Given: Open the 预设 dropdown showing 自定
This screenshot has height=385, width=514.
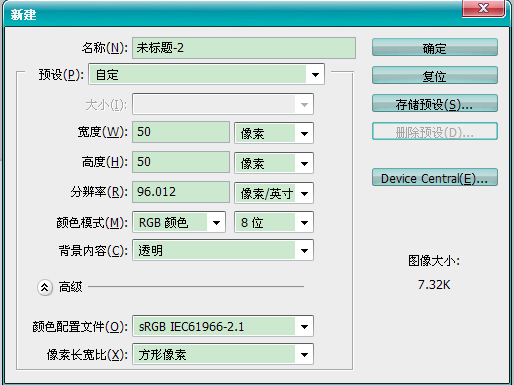Looking at the screenshot, I should [x=206, y=74].
